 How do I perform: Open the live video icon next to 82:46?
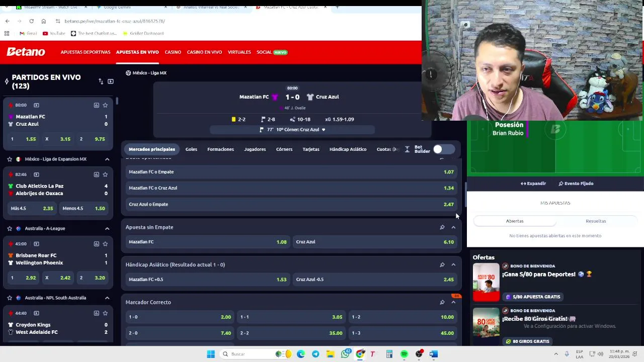tap(36, 174)
